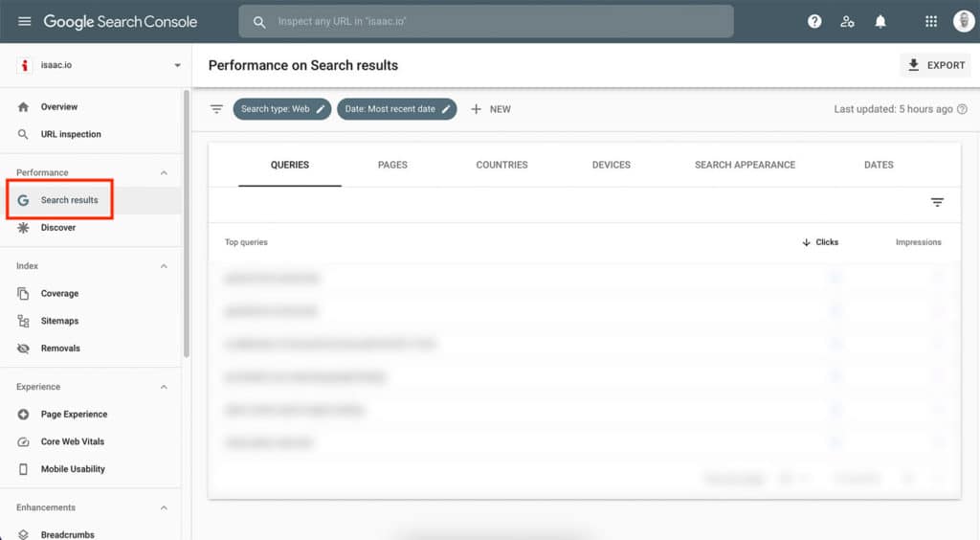This screenshot has width=980, height=540.
Task: Click the Breadcrumbs layers icon
Action: tap(23, 534)
